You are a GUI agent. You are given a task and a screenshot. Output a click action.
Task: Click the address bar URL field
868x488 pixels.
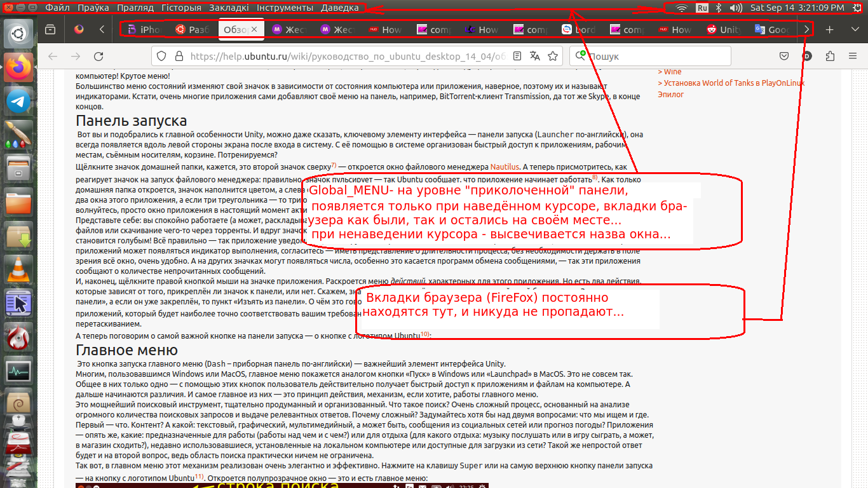tap(349, 56)
